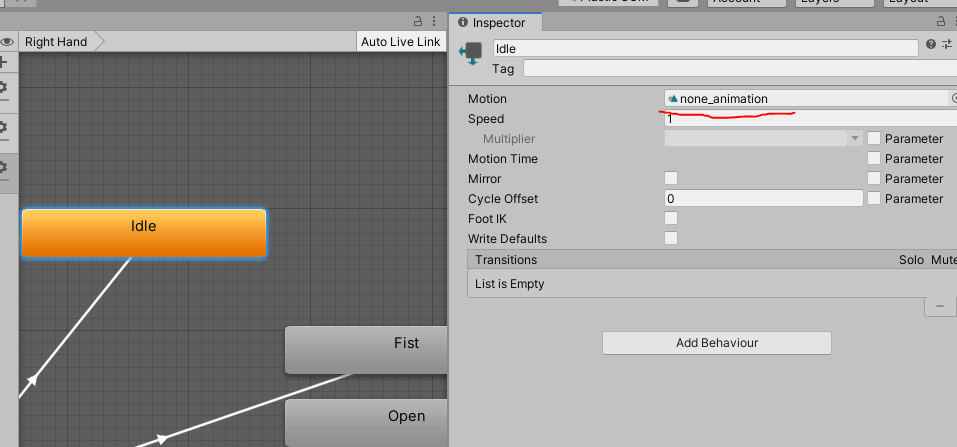
Task: Tick the Mirror checkbox
Action: tap(671, 178)
